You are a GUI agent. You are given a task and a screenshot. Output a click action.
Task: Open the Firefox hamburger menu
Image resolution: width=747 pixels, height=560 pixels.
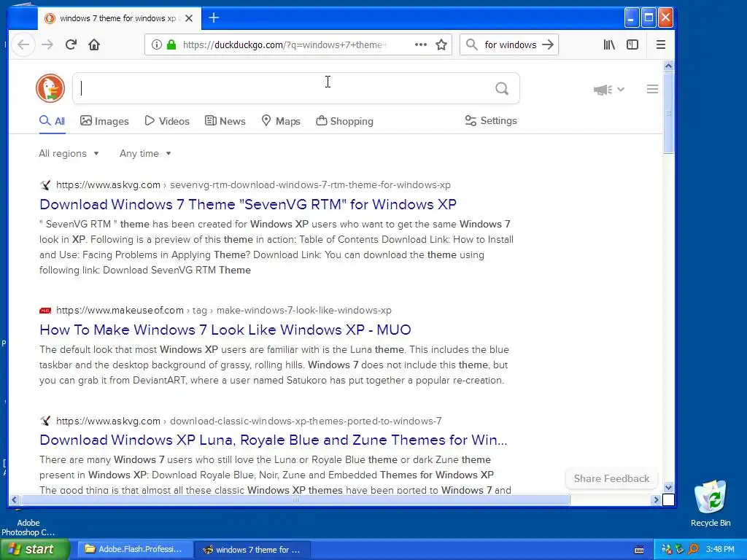point(661,44)
